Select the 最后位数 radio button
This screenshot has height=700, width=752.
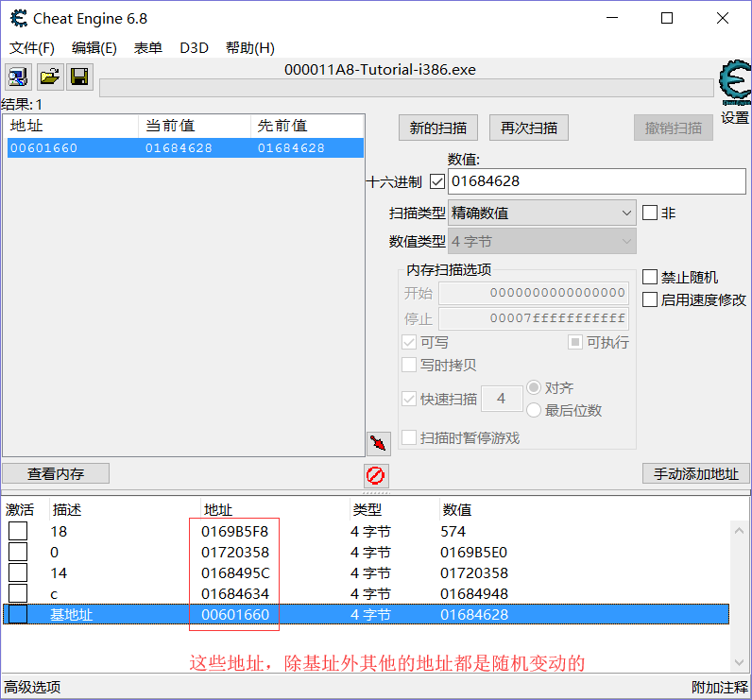534,410
